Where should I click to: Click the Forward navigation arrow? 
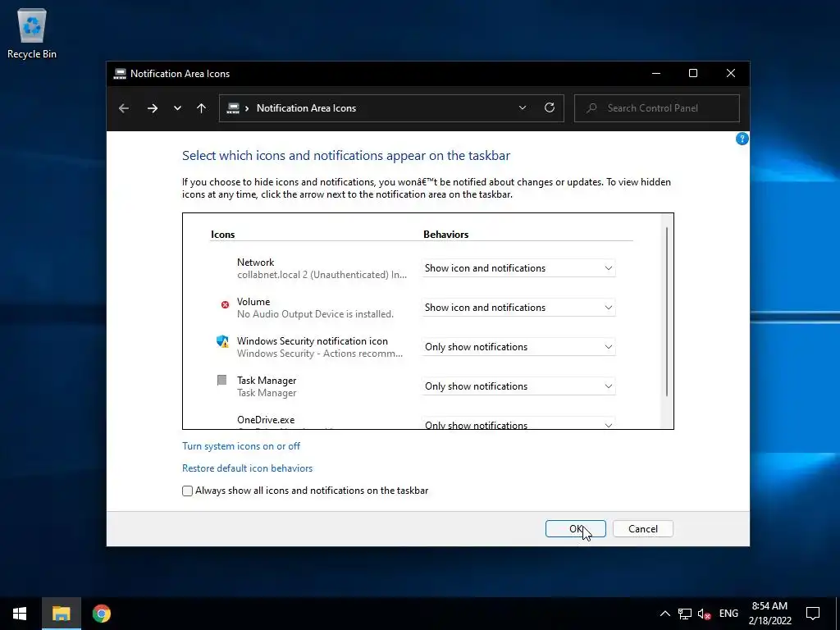coord(152,108)
